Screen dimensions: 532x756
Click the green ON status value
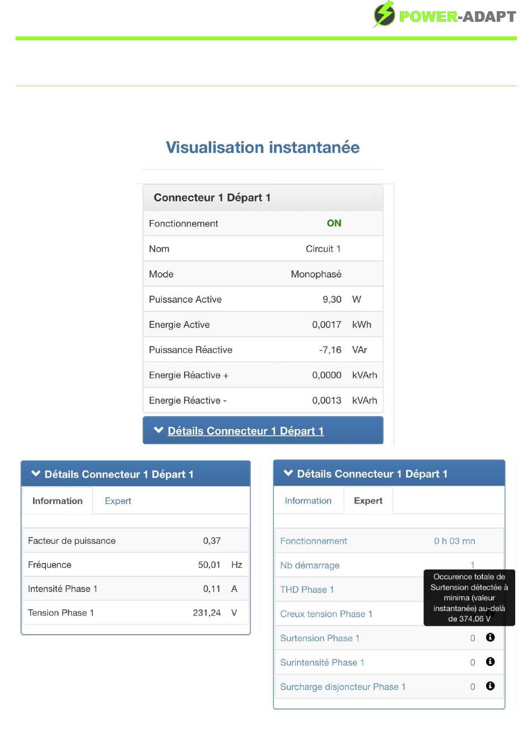click(x=334, y=223)
